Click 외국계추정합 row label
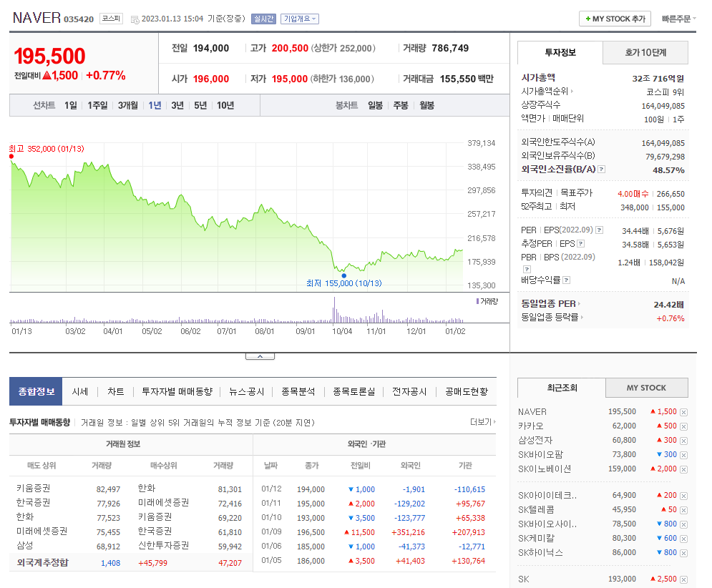The width and height of the screenshot is (712, 588). (x=43, y=562)
